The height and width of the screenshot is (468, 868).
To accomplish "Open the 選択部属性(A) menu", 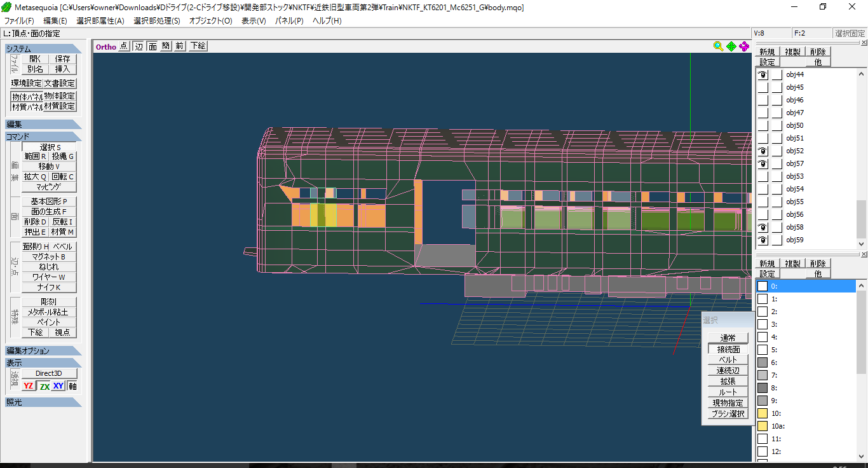I will click(x=100, y=21).
